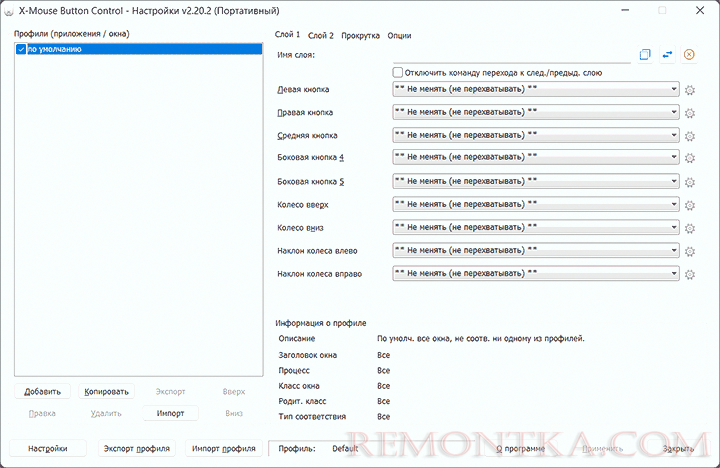Open gear settings for Наклон колеса влево

click(690, 251)
